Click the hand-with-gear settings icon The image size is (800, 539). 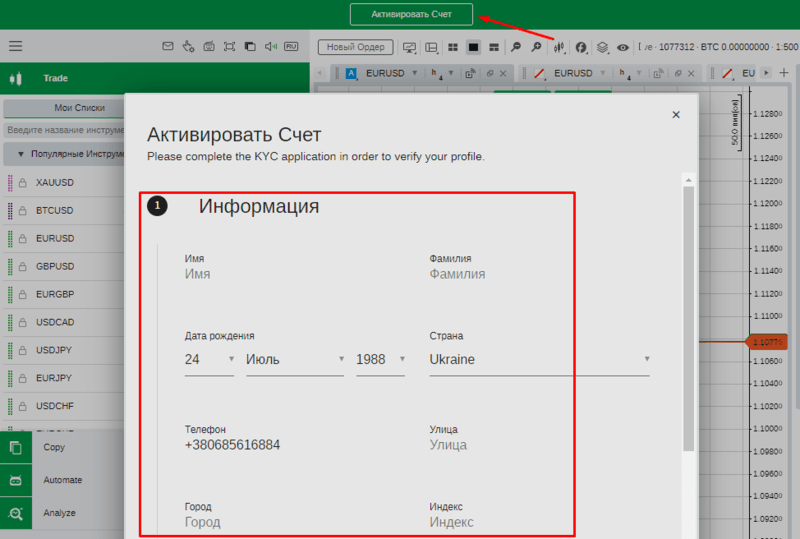(188, 46)
